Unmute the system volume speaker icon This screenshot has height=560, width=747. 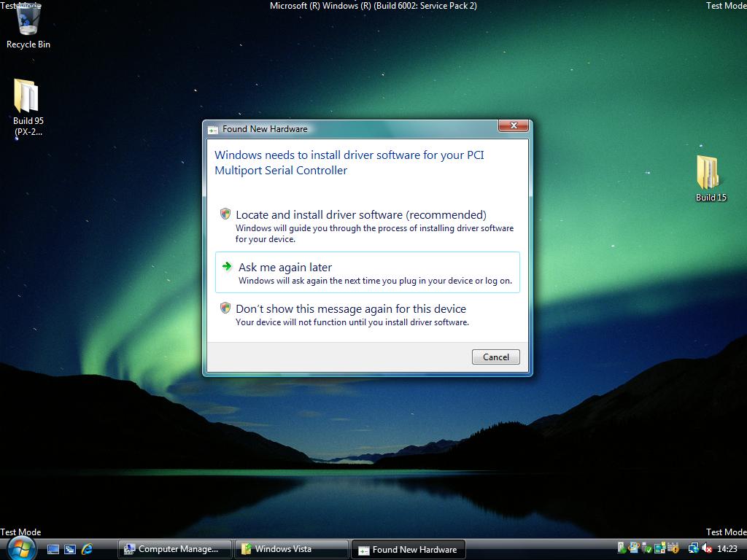[705, 548]
